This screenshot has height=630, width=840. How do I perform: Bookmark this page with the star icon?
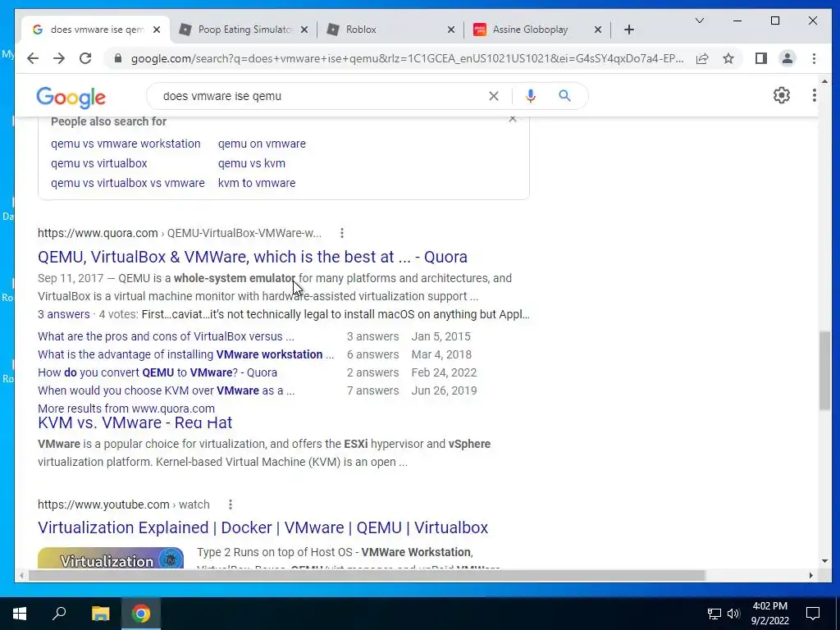point(728,58)
